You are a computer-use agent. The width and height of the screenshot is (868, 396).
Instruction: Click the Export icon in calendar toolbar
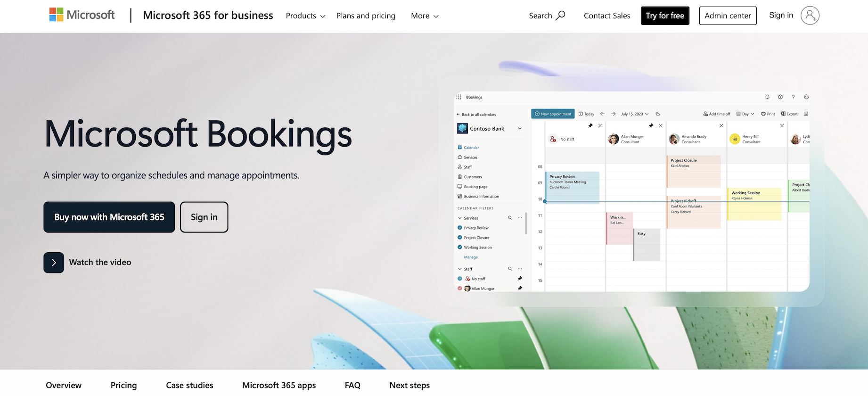tap(783, 114)
